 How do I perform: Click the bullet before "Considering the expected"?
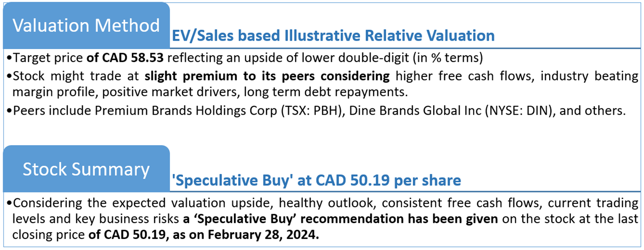[x=10, y=203]
